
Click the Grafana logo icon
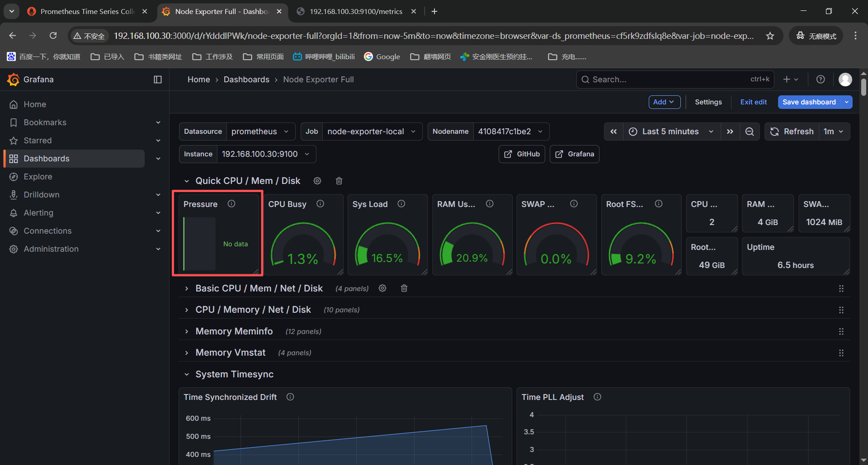click(x=13, y=80)
